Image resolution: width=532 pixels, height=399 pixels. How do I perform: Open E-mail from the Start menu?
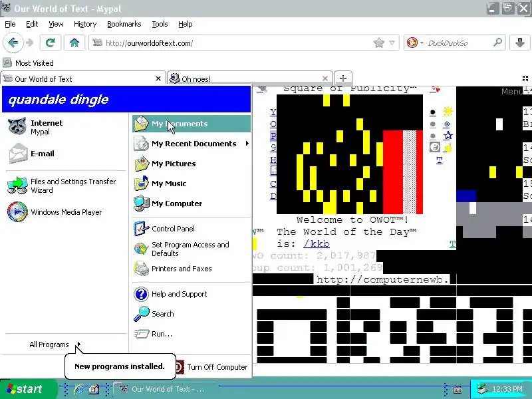coord(65,154)
